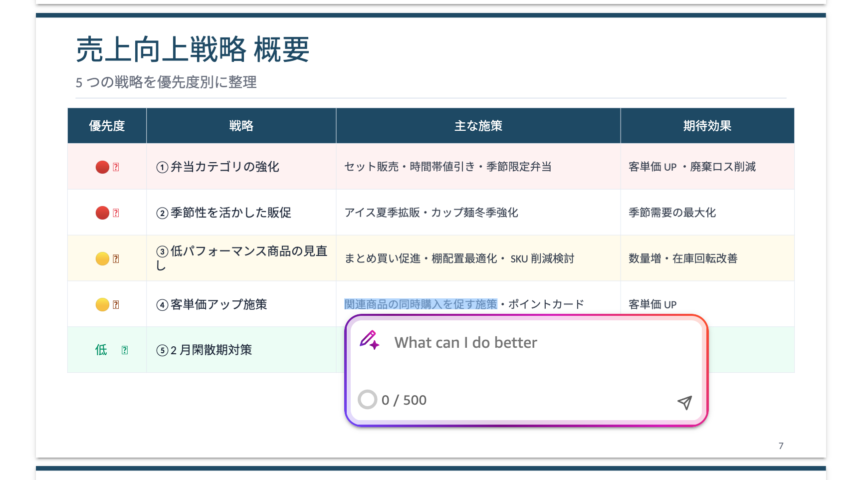Click the circular progress ring beside 0 / 500
The image size is (868, 480).
(x=368, y=399)
